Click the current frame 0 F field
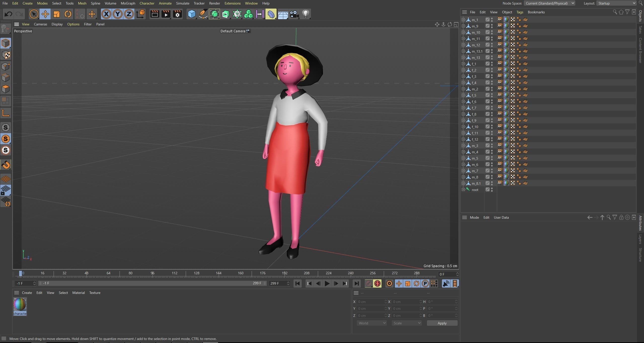The height and width of the screenshot is (343, 644). 448,274
